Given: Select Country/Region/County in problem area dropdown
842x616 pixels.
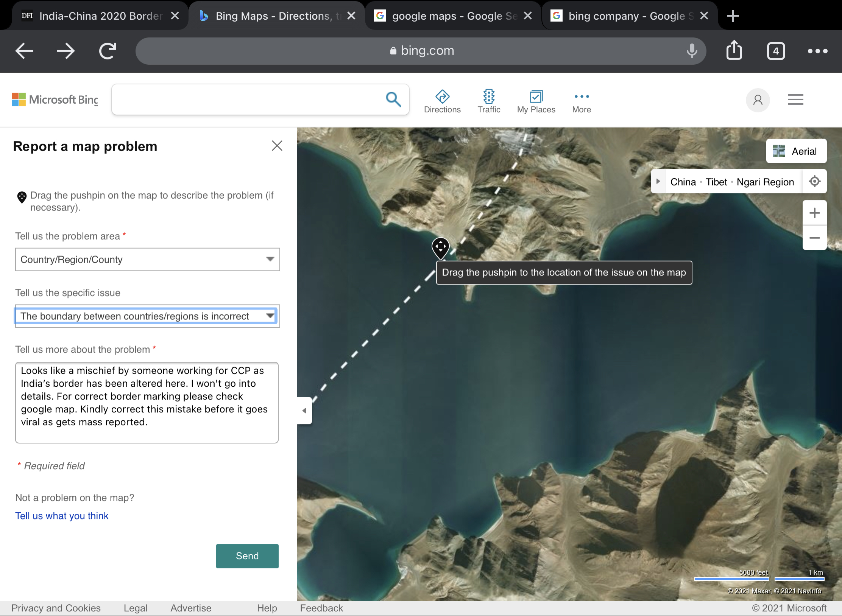Looking at the screenshot, I should click(x=147, y=259).
